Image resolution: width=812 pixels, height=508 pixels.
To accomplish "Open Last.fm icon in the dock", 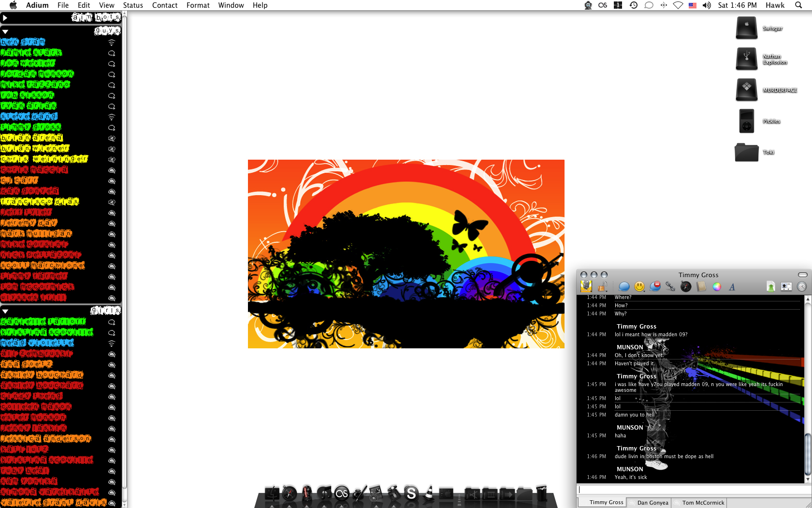I will [x=342, y=493].
